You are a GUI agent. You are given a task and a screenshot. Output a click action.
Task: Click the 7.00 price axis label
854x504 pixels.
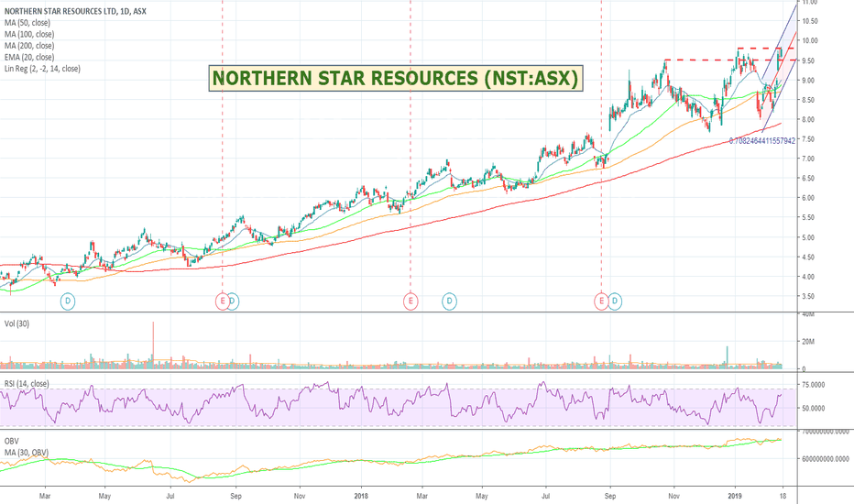click(808, 159)
